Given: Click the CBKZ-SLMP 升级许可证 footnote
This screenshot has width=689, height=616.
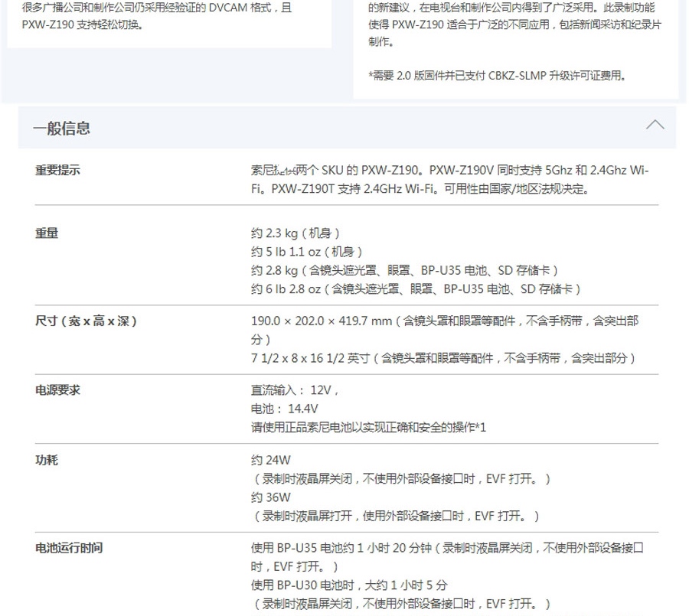Looking at the screenshot, I should coord(498,76).
